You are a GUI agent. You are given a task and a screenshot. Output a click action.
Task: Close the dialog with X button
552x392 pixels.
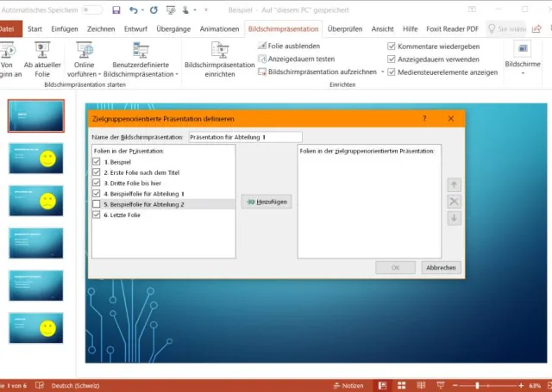(451, 119)
